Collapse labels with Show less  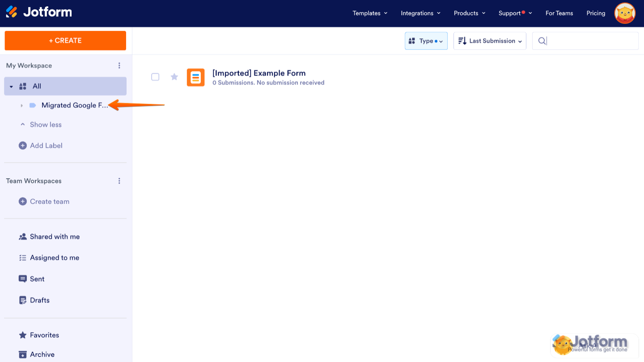pos(41,125)
